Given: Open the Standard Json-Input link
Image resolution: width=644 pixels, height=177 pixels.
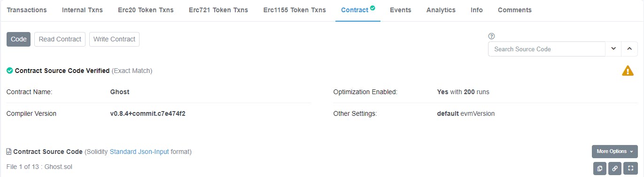Looking at the screenshot, I should click(x=139, y=152).
